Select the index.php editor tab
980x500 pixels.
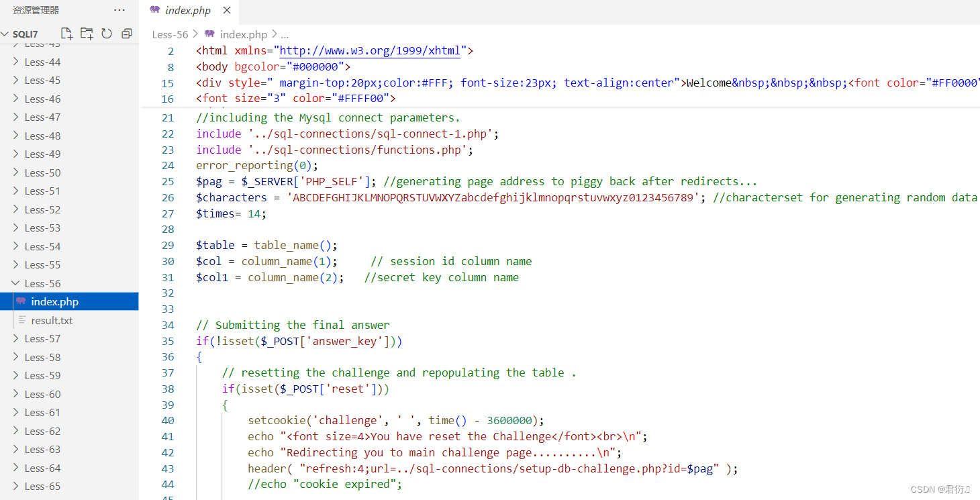(189, 11)
